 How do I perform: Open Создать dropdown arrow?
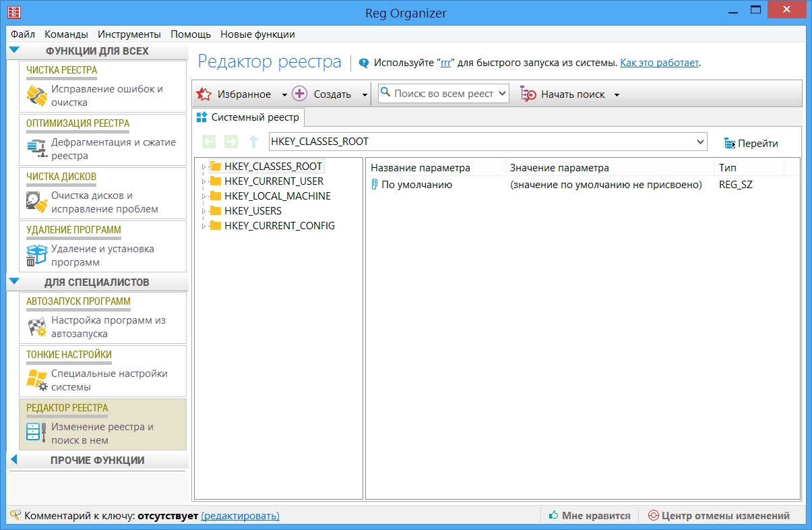point(365,95)
